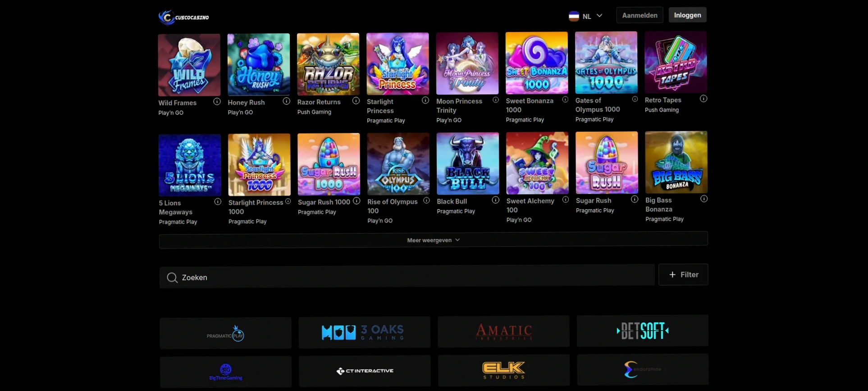This screenshot has width=868, height=391.
Task: Open the Retro Tapes game thumbnail
Action: (x=676, y=62)
